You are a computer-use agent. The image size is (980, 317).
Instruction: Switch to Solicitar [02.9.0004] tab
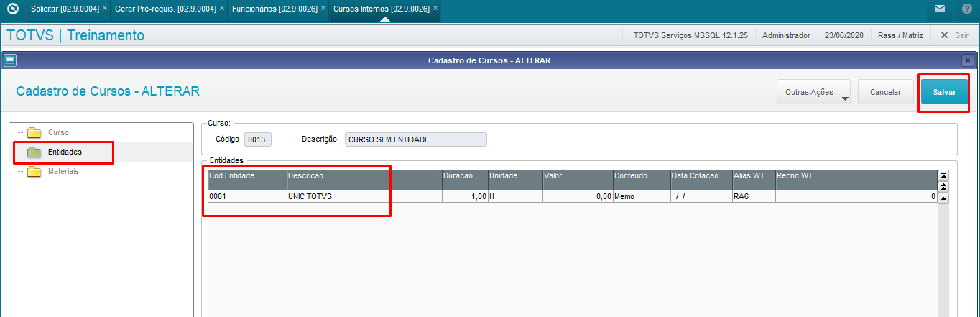65,8
